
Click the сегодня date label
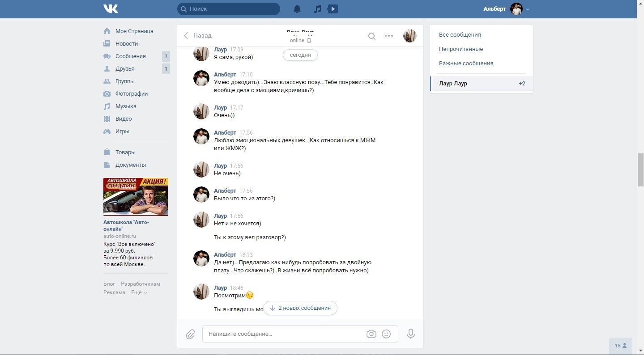tap(300, 55)
